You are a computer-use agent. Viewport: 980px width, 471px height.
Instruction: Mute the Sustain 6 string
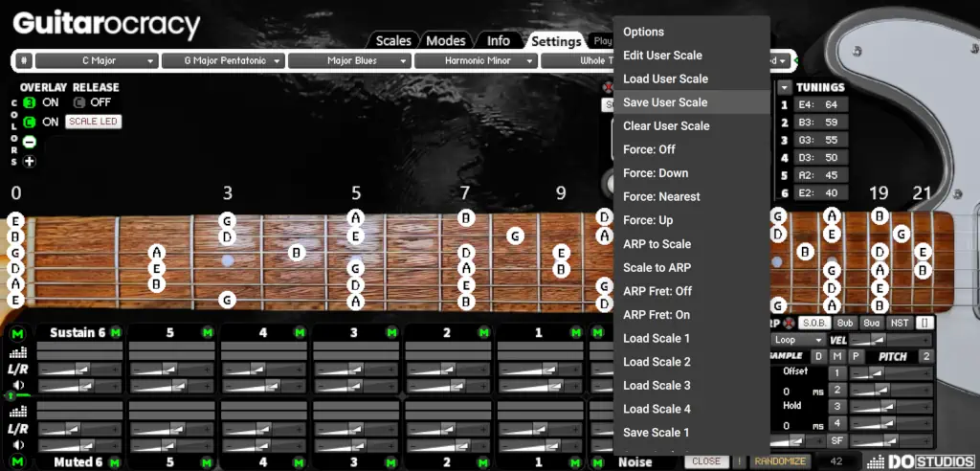click(x=115, y=333)
